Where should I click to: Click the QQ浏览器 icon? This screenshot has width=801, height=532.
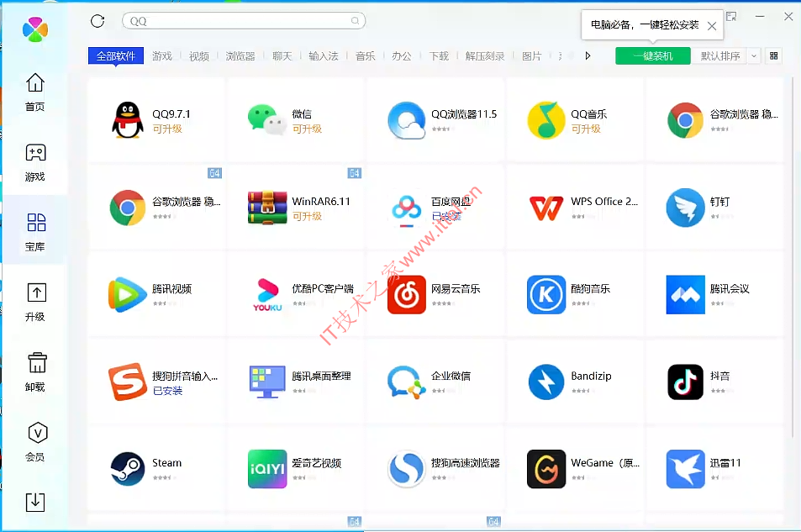click(x=407, y=120)
